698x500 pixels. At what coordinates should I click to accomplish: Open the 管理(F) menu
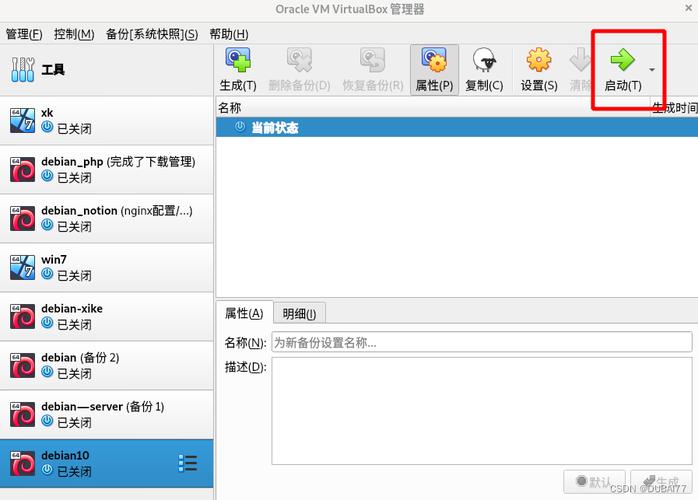[x=24, y=34]
